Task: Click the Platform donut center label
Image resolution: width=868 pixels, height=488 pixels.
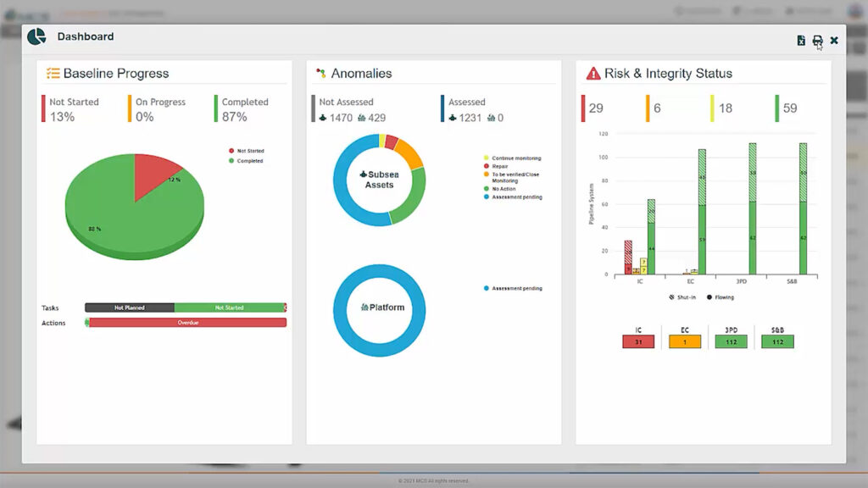Action: click(x=382, y=308)
